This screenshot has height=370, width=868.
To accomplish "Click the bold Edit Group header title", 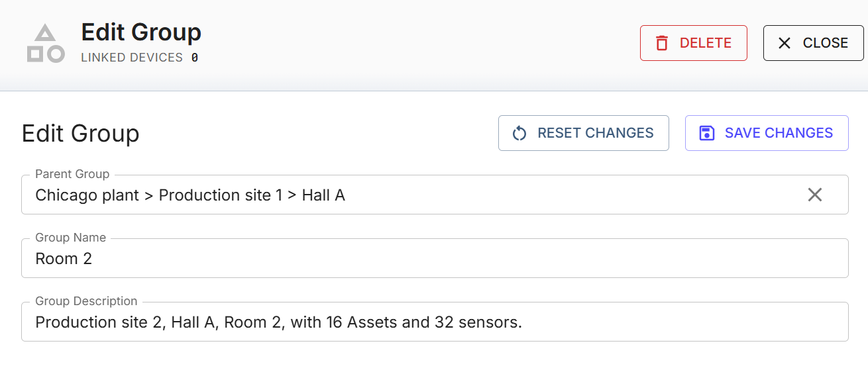I will [141, 32].
